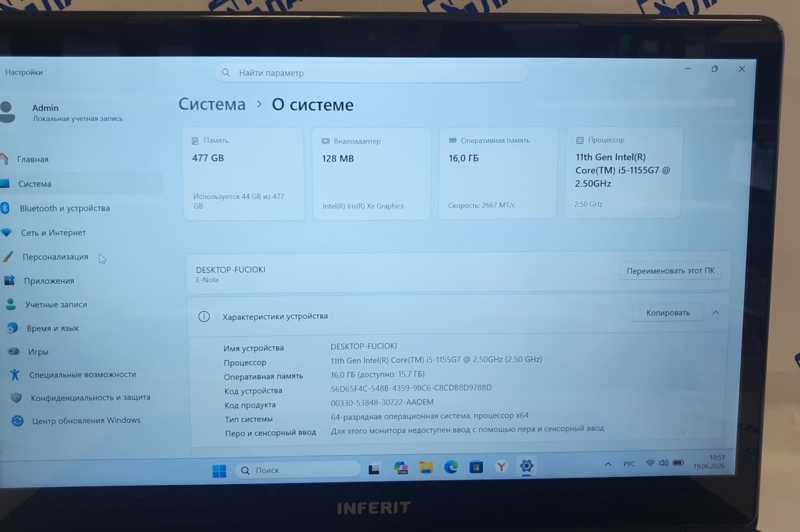Screen dimensions: 800x532
Task: Minimize the Настройки window
Action: coord(688,69)
